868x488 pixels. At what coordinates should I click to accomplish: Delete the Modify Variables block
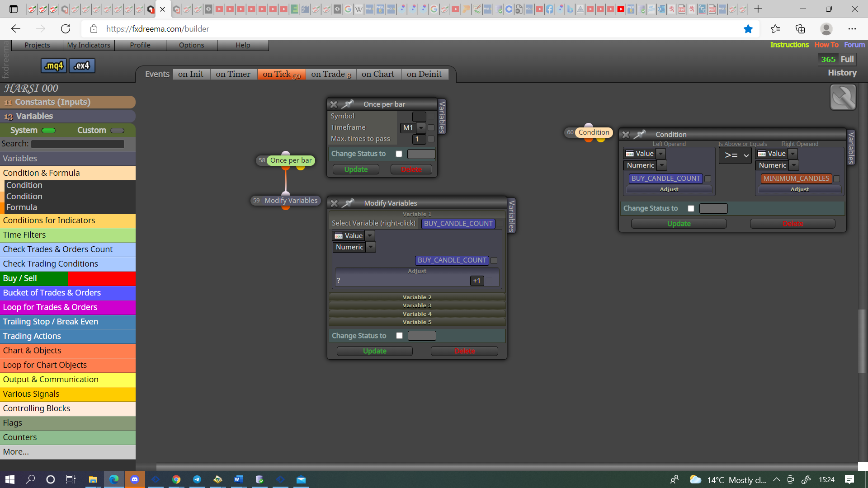click(x=464, y=351)
